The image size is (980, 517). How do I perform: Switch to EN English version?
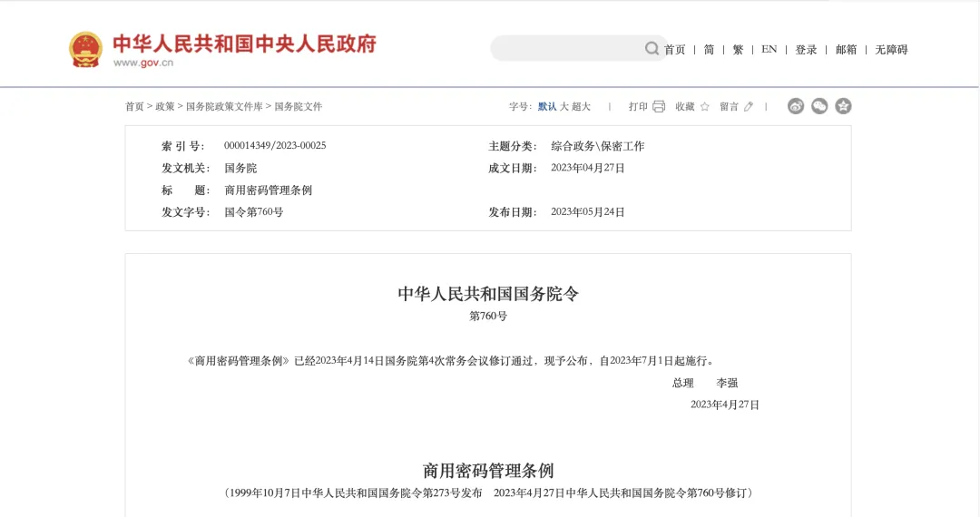click(769, 49)
